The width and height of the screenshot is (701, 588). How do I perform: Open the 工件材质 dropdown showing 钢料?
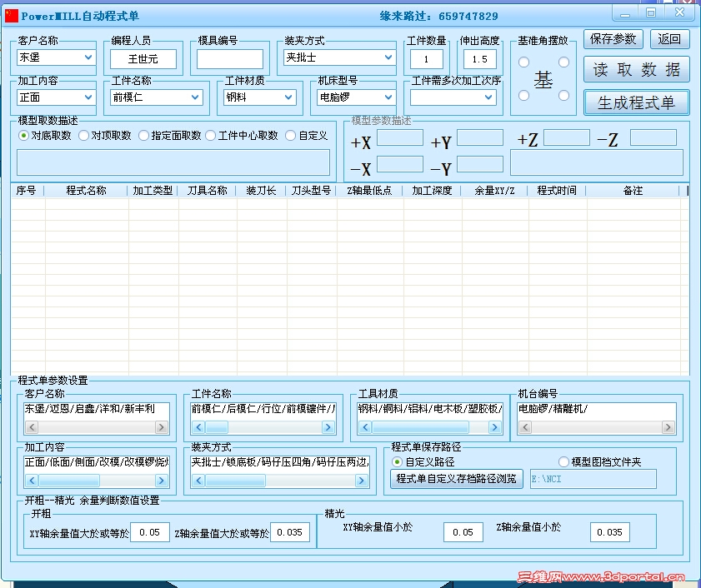pos(260,97)
